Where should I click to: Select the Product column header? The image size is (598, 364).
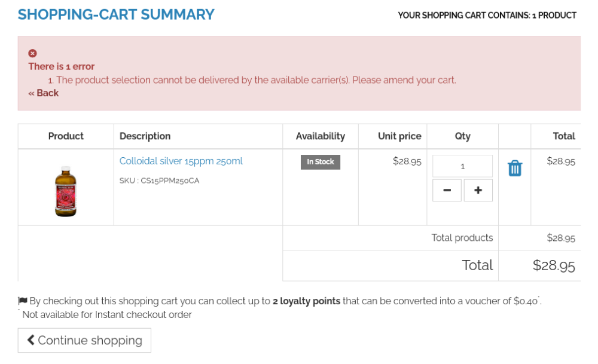(x=66, y=136)
